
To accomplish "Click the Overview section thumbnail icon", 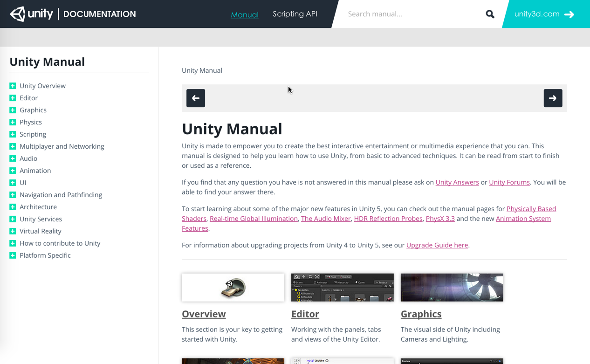I will point(233,288).
